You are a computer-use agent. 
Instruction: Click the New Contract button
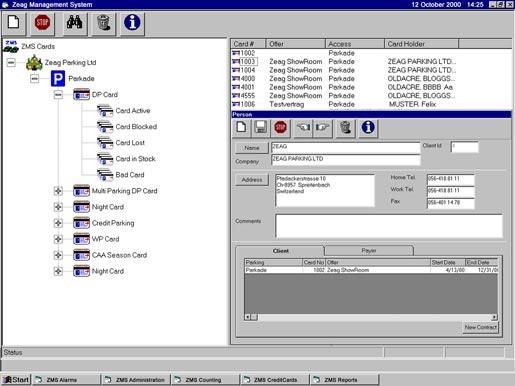click(x=480, y=327)
